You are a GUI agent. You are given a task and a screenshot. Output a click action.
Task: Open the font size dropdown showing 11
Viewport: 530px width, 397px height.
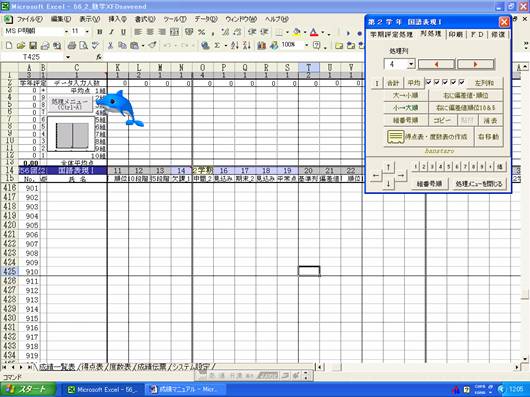87,31
